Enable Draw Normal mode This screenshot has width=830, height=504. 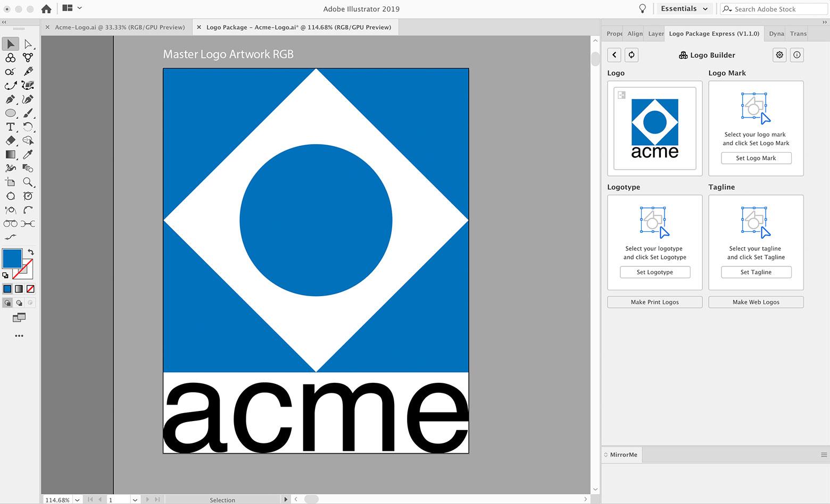7,303
